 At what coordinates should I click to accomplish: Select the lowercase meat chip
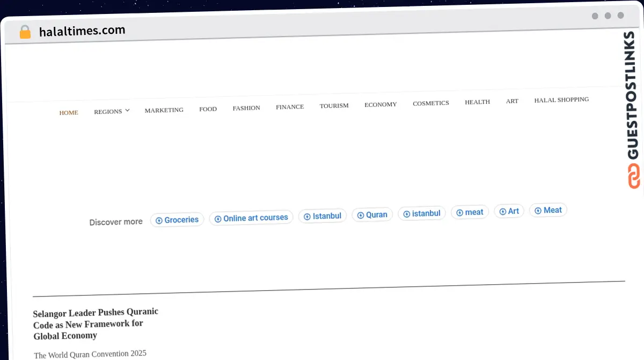tap(470, 212)
